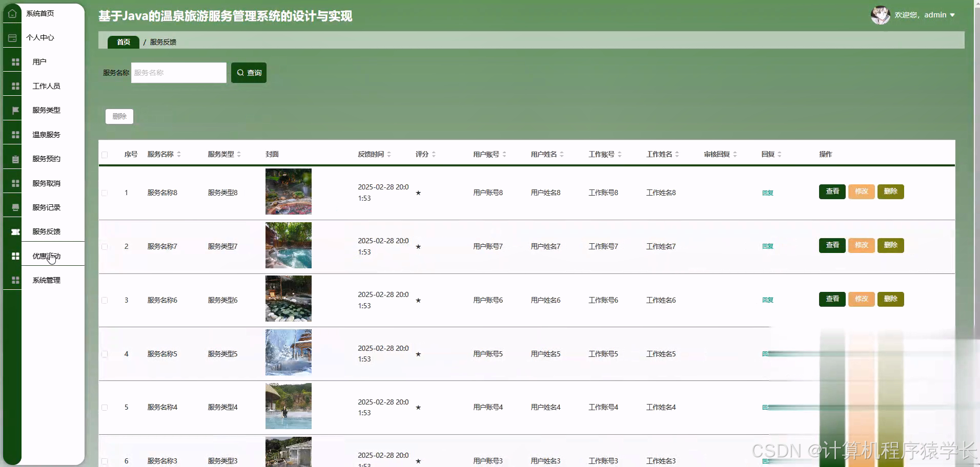
Task: Click 查看 for row 服务名称6
Action: coord(832,299)
